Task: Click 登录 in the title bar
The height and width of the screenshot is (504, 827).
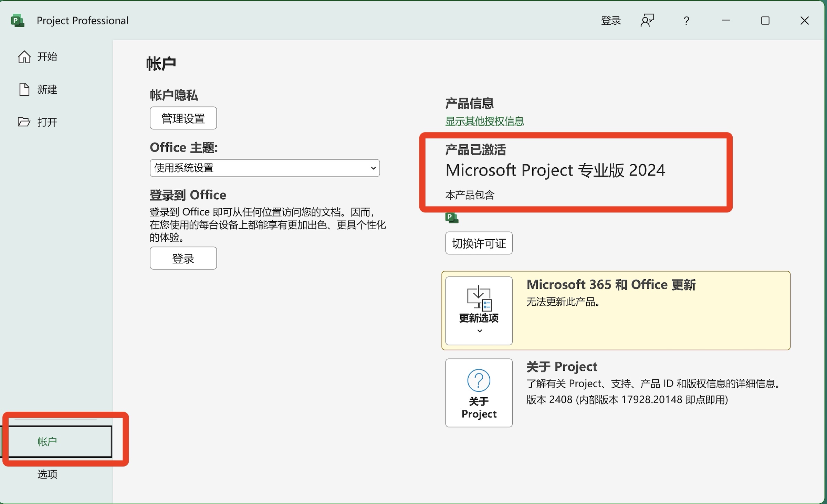Action: (611, 20)
